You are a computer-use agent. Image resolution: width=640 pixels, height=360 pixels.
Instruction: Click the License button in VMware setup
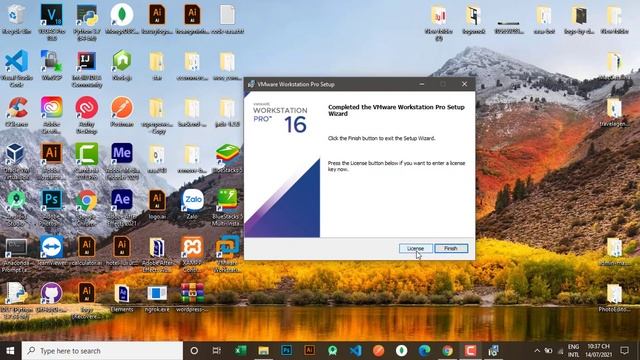pos(416,248)
